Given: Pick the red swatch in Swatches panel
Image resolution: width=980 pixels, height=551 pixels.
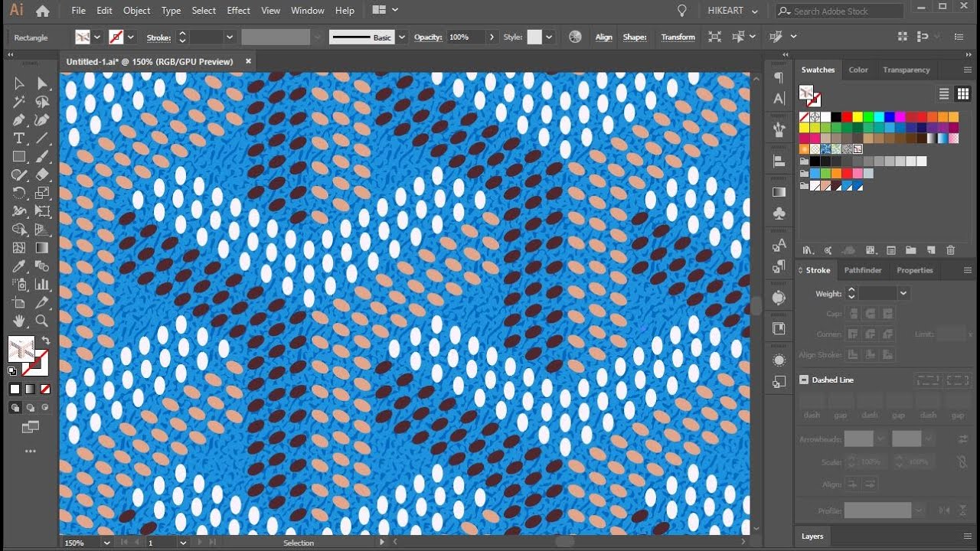Looking at the screenshot, I should click(x=847, y=117).
